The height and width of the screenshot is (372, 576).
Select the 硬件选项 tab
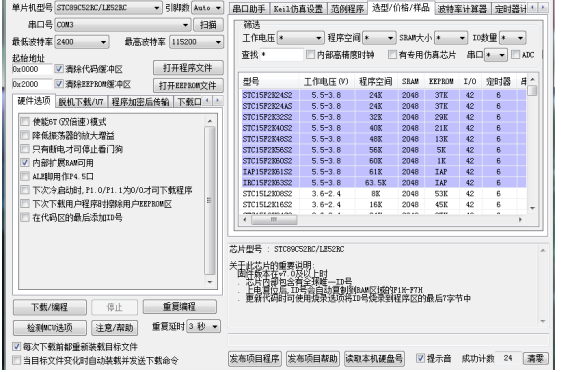tap(34, 101)
